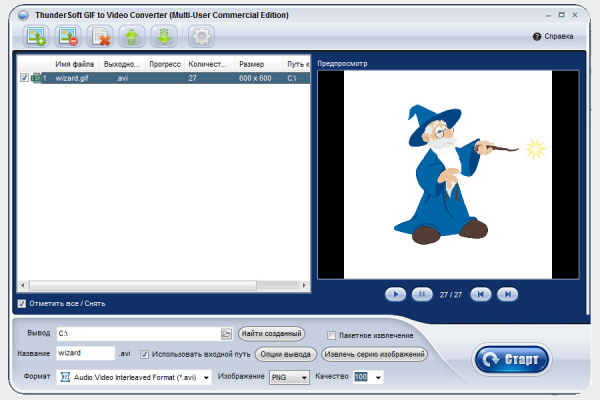Click the add GIF file icon

(x=36, y=37)
